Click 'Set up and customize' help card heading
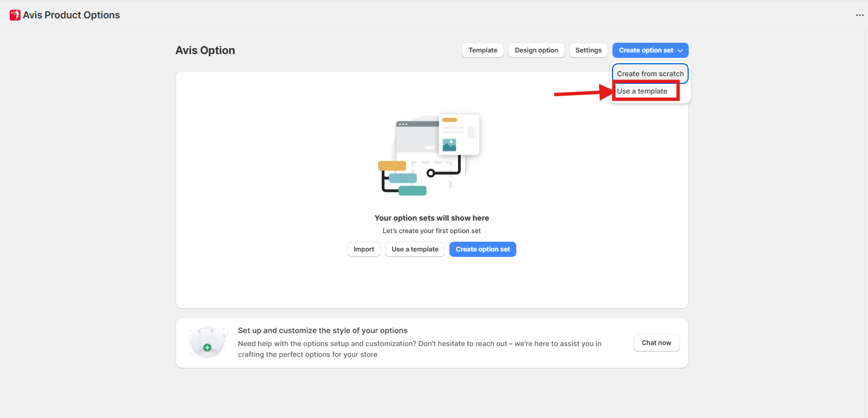Screen dimensions: 868x418 (322, 330)
